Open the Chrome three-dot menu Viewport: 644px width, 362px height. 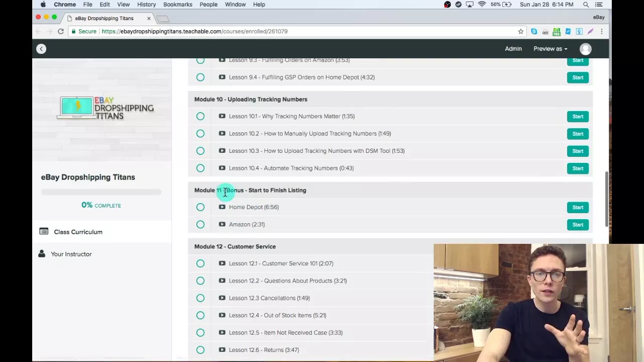click(601, 31)
